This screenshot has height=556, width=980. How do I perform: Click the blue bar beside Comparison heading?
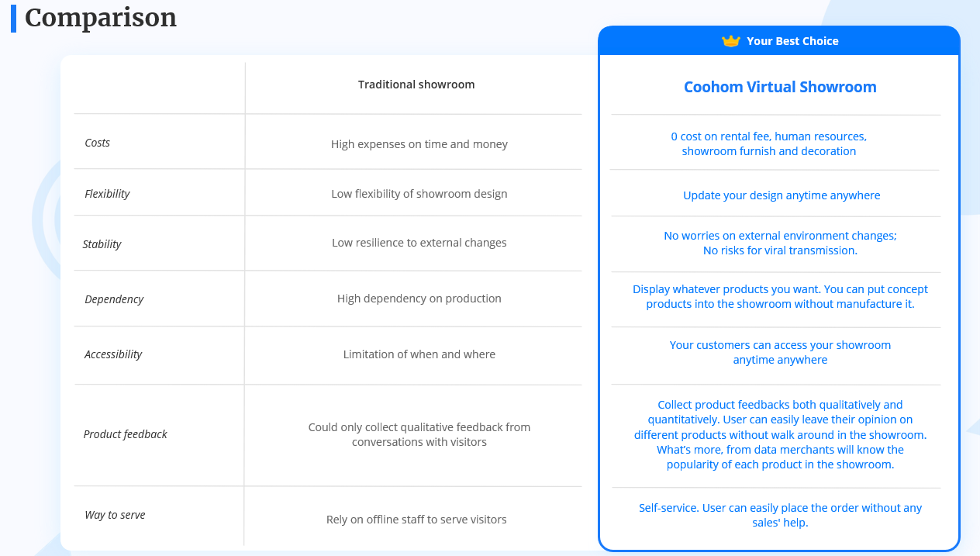pyautogui.click(x=13, y=18)
